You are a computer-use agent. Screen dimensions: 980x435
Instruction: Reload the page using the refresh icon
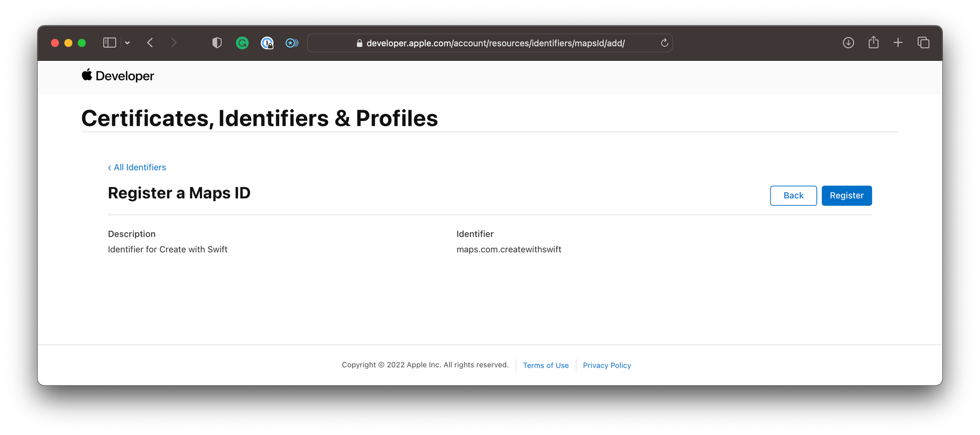(x=664, y=43)
